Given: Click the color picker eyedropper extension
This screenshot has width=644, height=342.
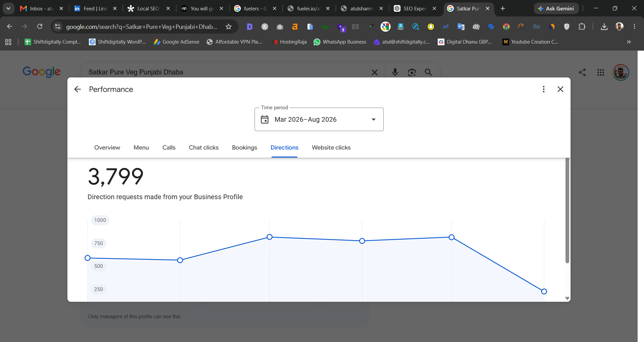Looking at the screenshot, I should click(x=371, y=26).
